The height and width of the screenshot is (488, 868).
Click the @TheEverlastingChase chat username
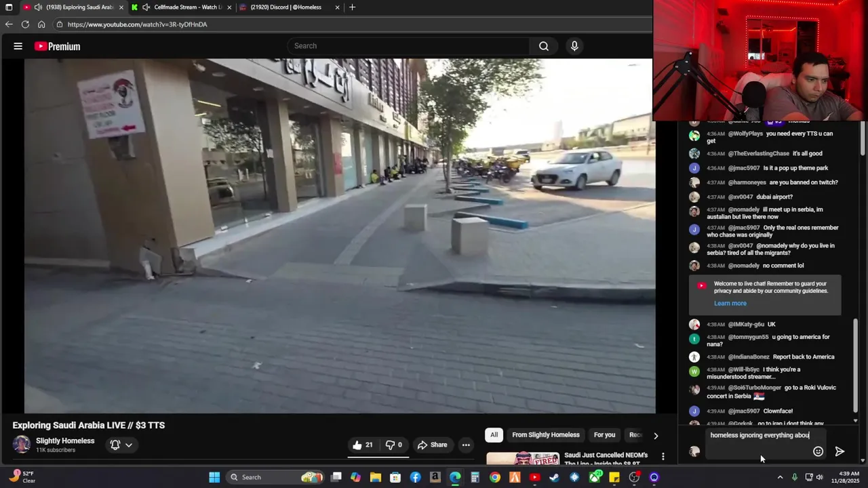click(x=759, y=154)
